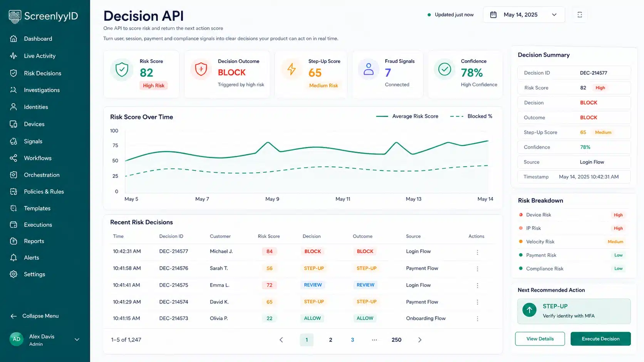Click the ALLOW decision badge for Olivia P.
This screenshot has width=644, height=362.
(x=312, y=319)
